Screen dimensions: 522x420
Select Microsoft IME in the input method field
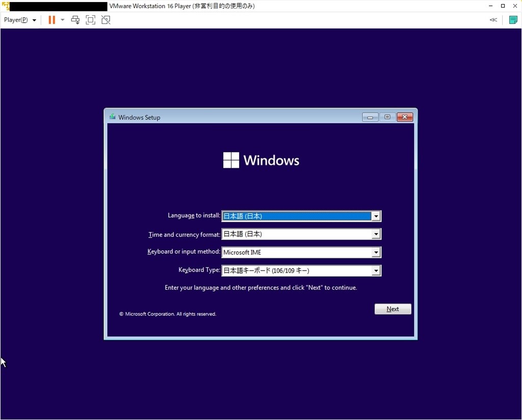coord(296,252)
